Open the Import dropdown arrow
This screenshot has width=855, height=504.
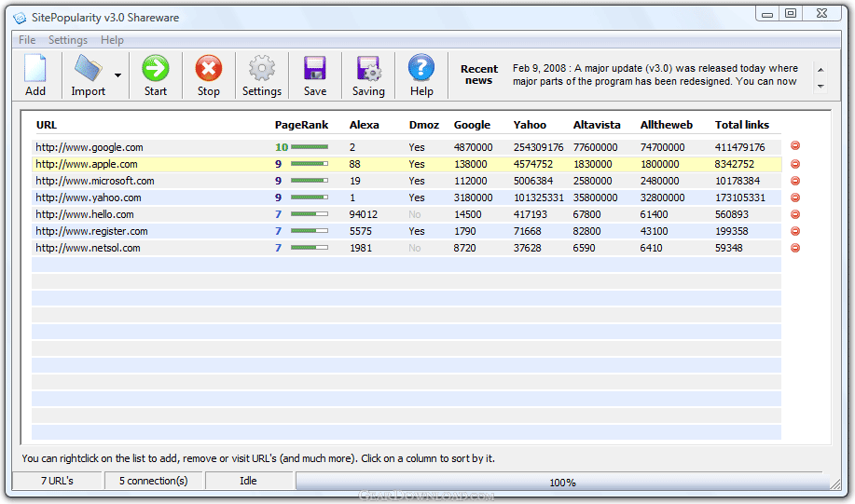(x=117, y=75)
